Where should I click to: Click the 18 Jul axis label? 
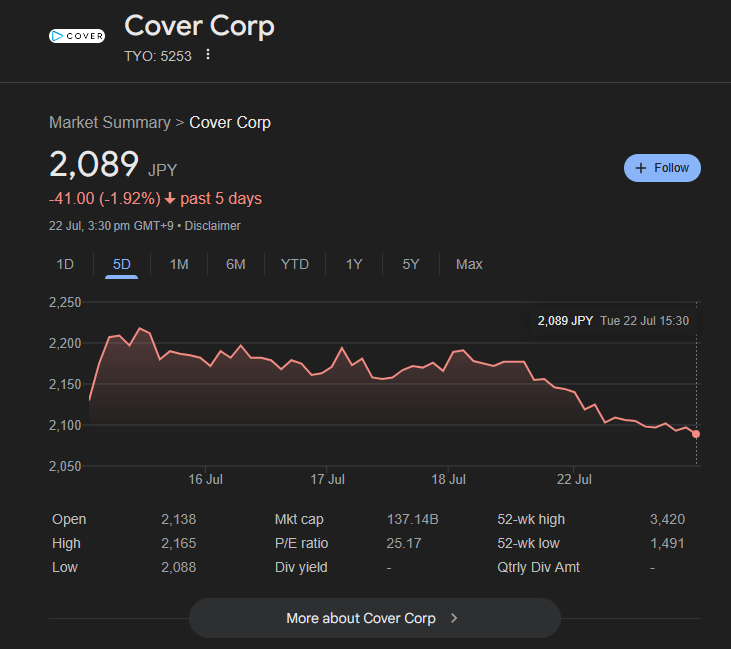point(448,479)
